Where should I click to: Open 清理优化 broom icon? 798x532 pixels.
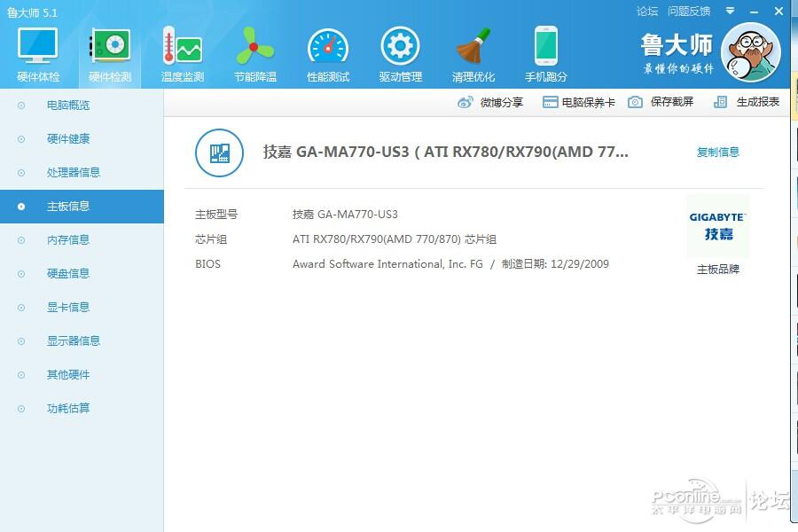[473, 45]
